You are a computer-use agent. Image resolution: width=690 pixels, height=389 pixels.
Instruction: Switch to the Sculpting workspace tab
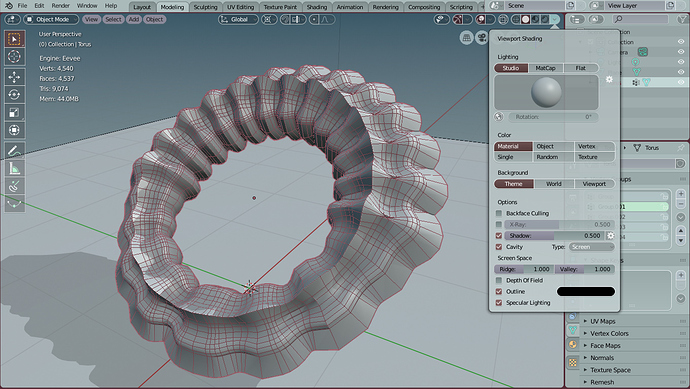206,7
